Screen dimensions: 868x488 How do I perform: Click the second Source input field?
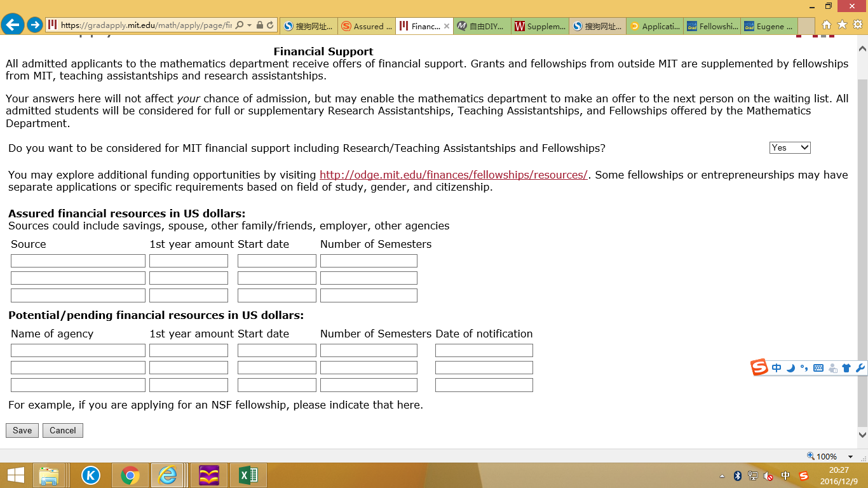78,278
